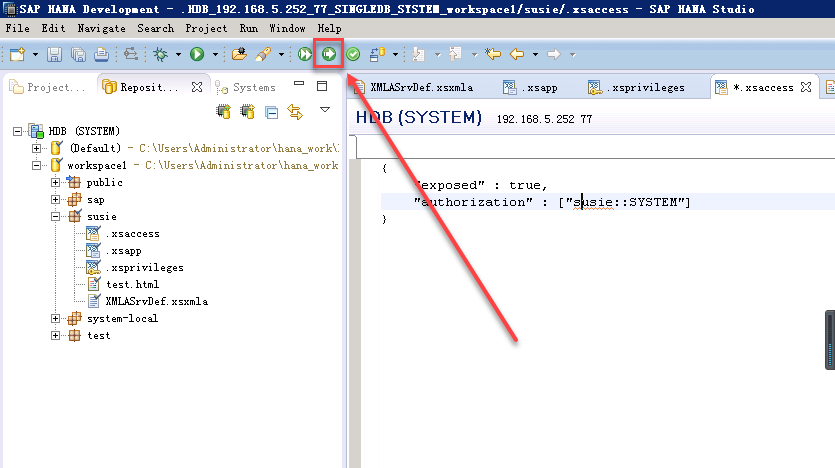835x468 pixels.
Task: Open the Navigate menu
Action: [101, 28]
